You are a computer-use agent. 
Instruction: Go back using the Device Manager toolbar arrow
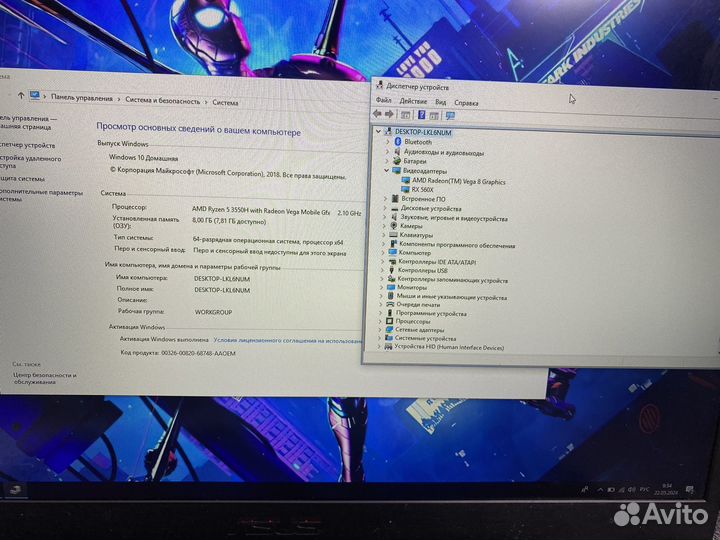pyautogui.click(x=377, y=113)
